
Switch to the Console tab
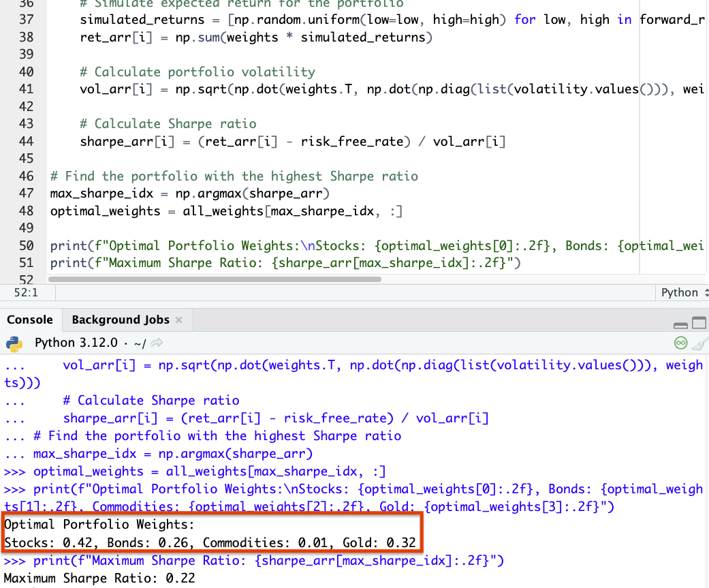30,320
